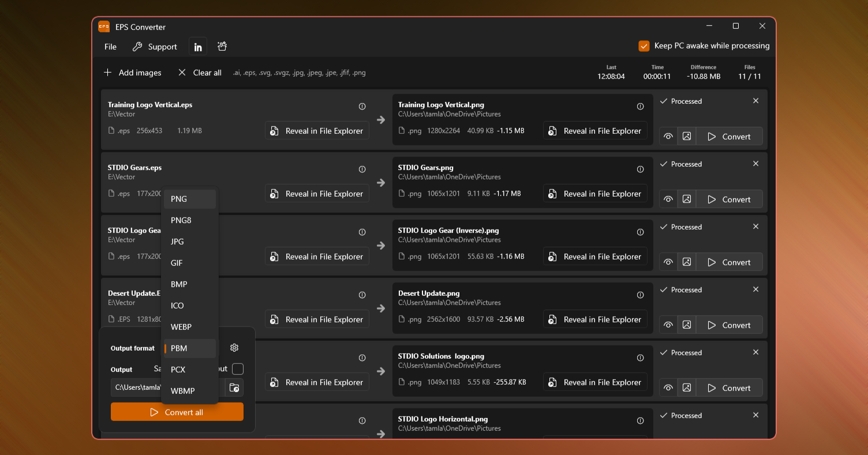Open info for the Desert Update.png output

pos(640,295)
